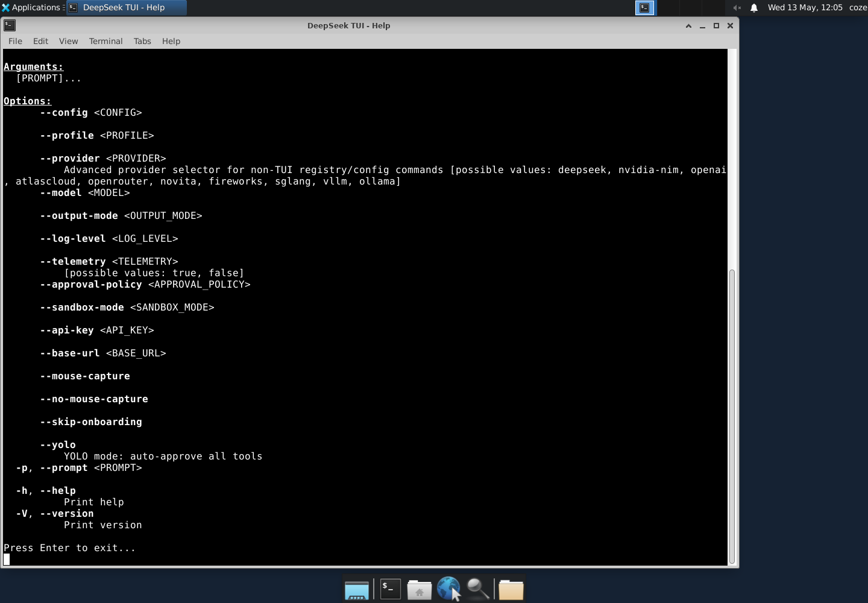The width and height of the screenshot is (868, 603).
Task: Click the "--telemetry <TELEMETRY>" option line
Action: point(109,262)
